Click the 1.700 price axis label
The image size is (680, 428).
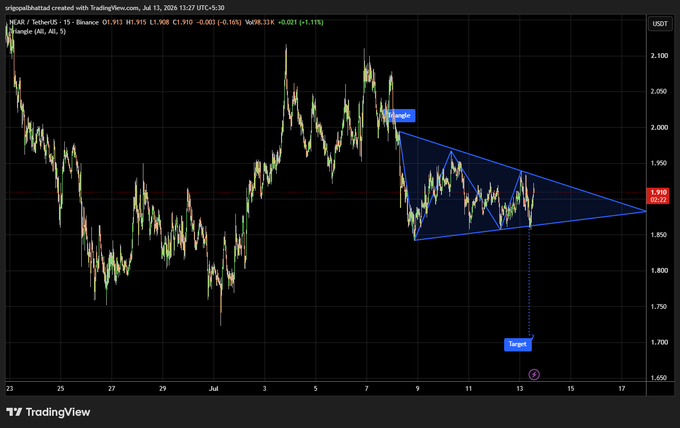659,342
